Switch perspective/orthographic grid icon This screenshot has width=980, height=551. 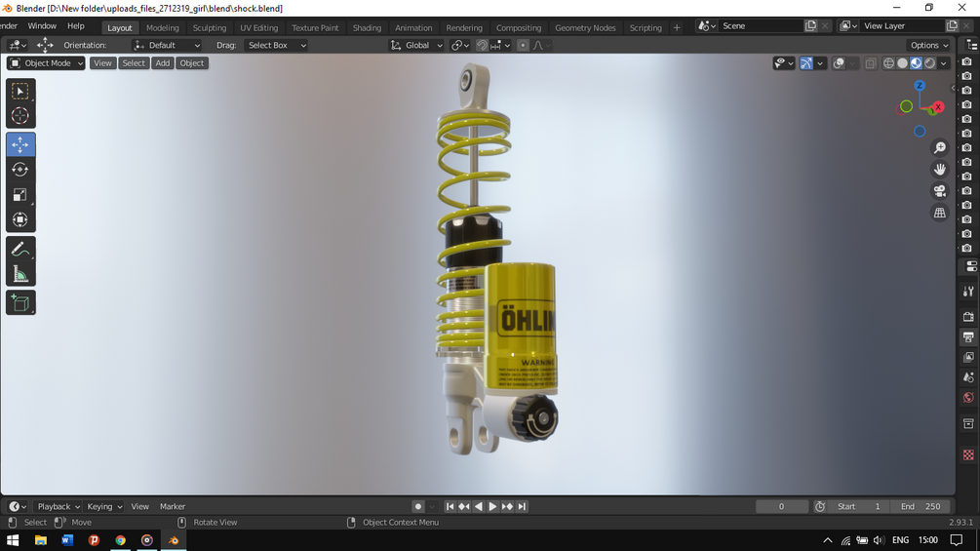(939, 213)
